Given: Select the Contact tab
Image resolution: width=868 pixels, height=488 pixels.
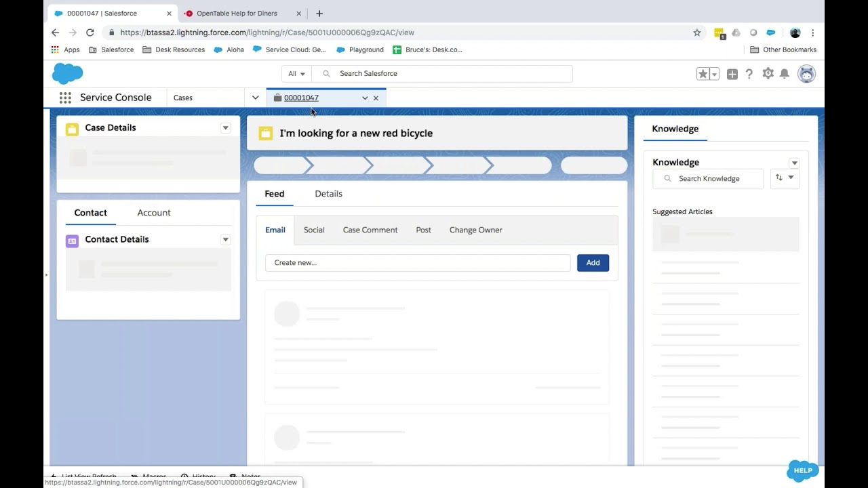Looking at the screenshot, I should (x=90, y=213).
